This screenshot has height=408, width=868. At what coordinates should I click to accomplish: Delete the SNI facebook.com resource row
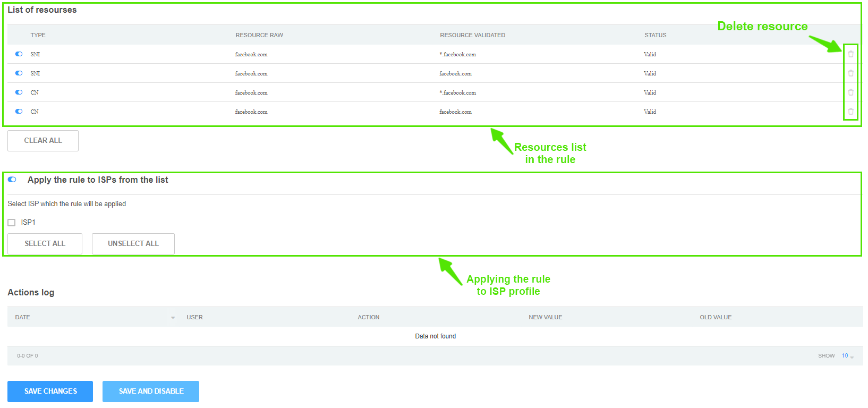[x=850, y=73]
